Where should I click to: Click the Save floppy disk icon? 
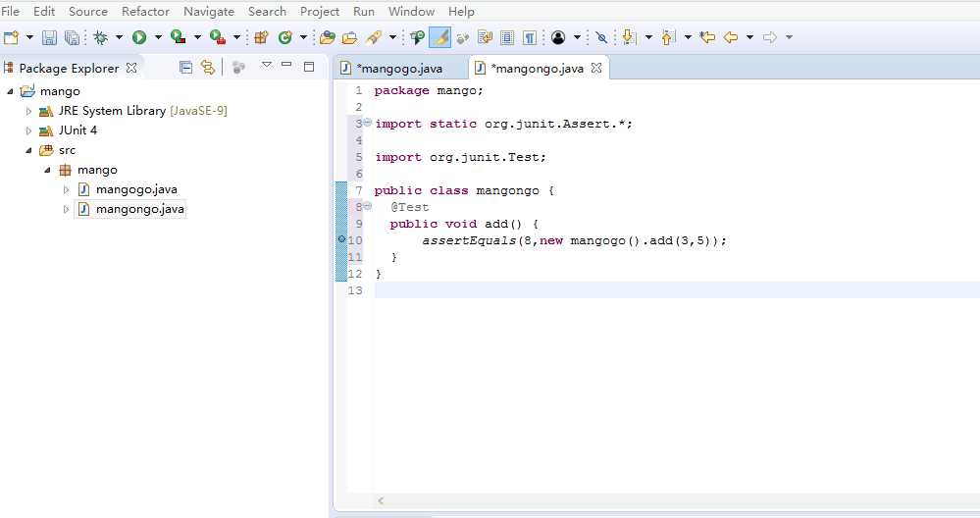(49, 37)
